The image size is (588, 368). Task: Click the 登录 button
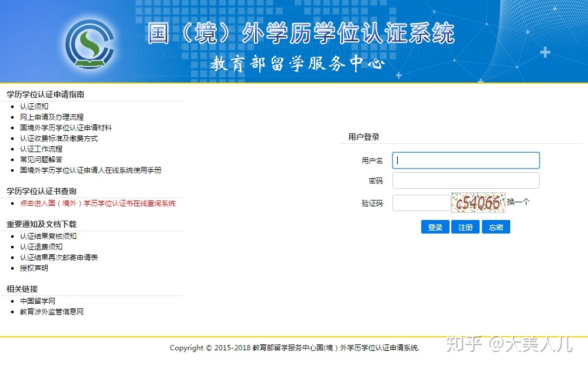pos(435,227)
